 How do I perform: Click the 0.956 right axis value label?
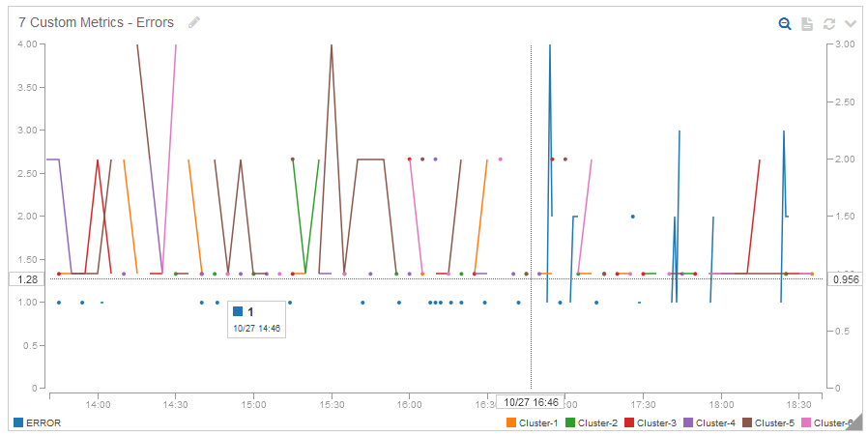point(846,279)
